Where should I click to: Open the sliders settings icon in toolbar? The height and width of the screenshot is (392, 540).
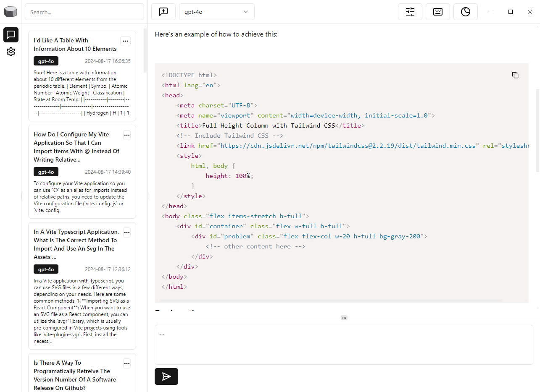click(410, 12)
